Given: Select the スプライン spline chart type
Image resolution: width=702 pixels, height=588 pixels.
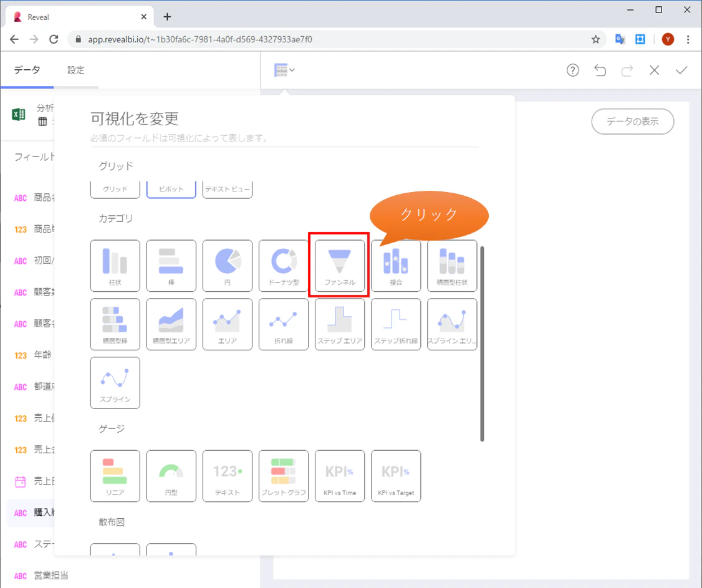Looking at the screenshot, I should click(115, 383).
